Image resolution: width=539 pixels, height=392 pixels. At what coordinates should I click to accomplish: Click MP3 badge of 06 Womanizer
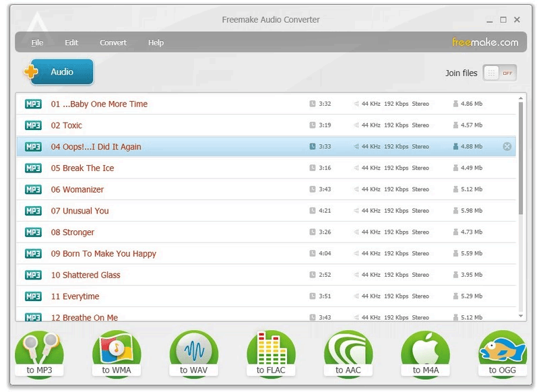point(33,189)
